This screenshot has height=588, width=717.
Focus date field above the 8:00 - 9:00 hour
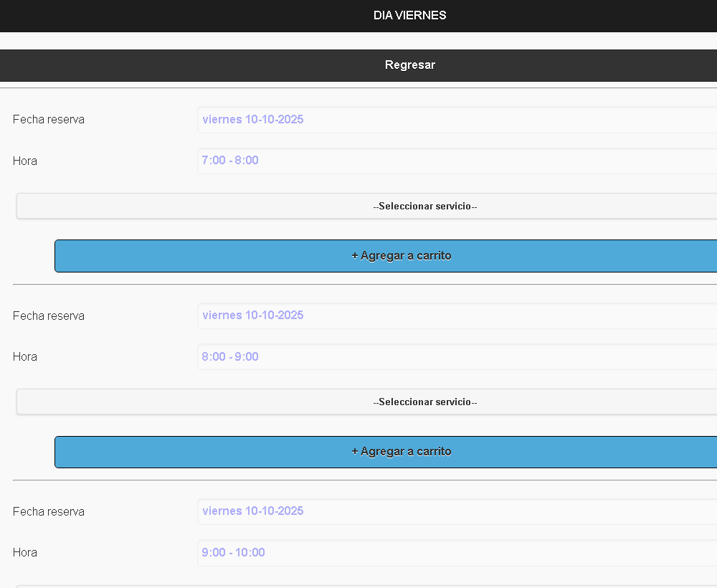[456, 316]
